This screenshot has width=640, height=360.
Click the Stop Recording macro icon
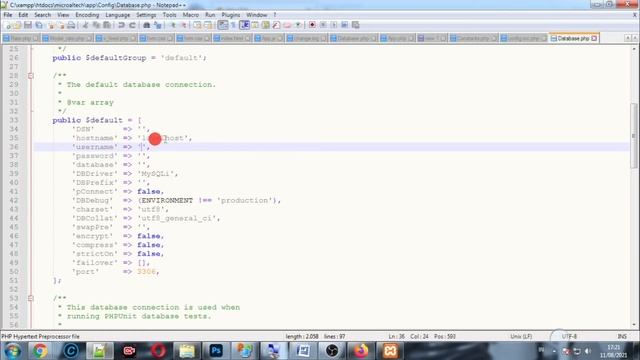click(323, 25)
